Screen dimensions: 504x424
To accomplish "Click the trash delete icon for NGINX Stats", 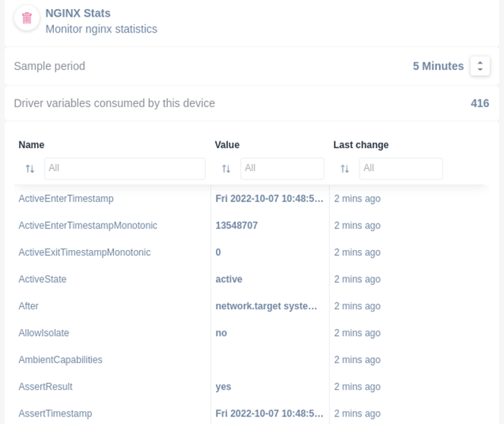I will tap(27, 18).
